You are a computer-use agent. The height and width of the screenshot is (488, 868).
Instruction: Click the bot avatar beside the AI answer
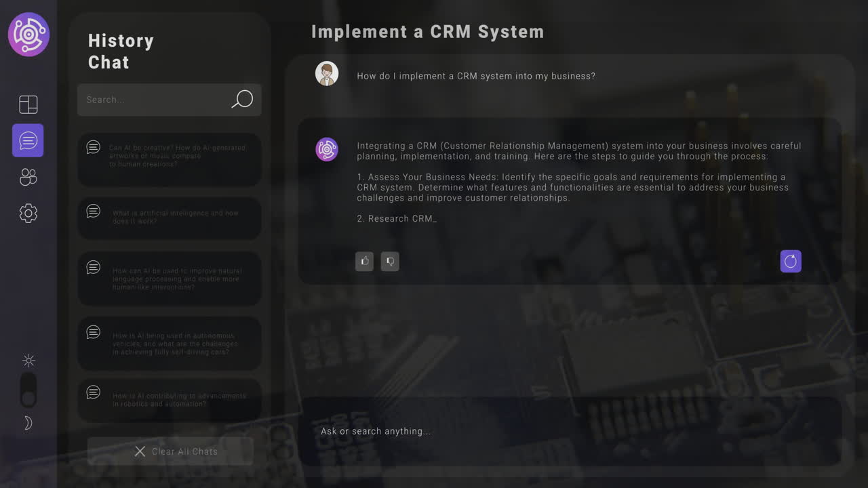click(327, 150)
